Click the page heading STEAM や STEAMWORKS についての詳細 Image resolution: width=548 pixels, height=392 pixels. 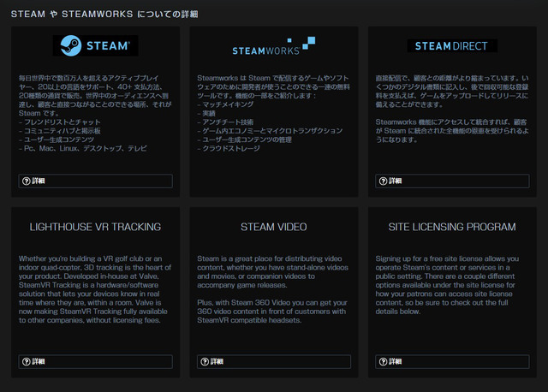click(104, 14)
